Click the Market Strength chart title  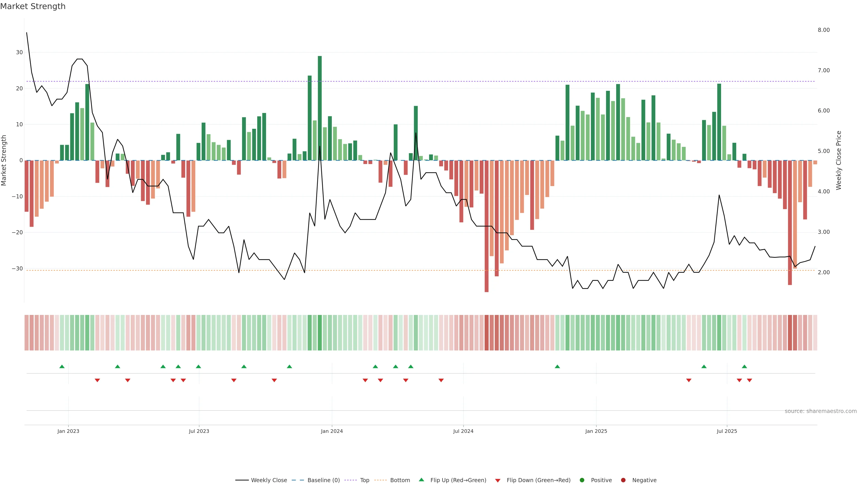33,6
